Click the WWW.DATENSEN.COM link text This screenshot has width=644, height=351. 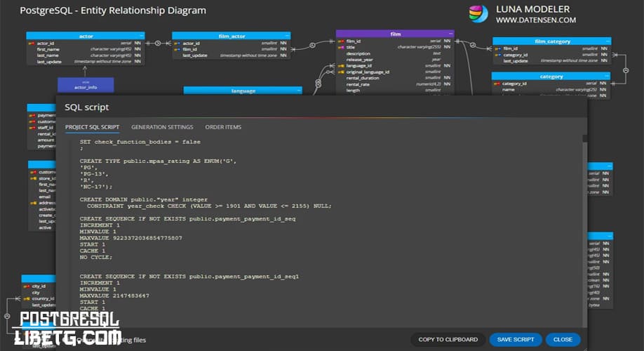[x=535, y=20]
